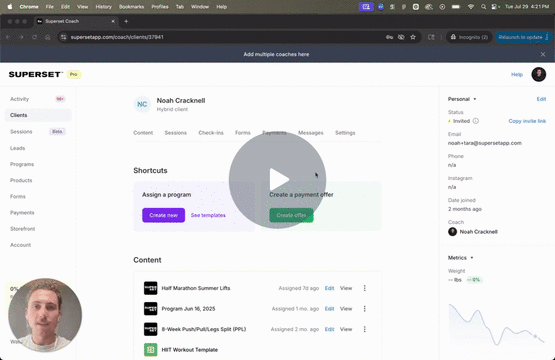This screenshot has height=360, width=555.
Task: Switch to the client Sessions tab
Action: 176,133
